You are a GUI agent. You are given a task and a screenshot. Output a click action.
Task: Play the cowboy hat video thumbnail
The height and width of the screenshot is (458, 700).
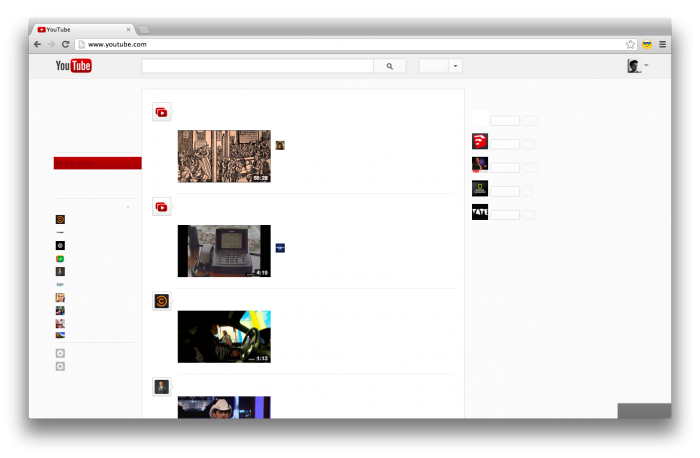click(x=224, y=407)
